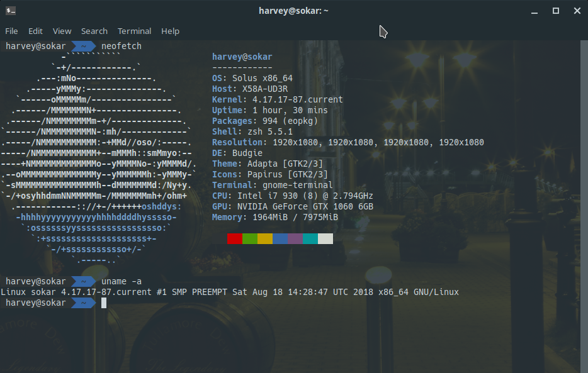588x373 pixels.
Task: Open the View menu
Action: point(62,31)
